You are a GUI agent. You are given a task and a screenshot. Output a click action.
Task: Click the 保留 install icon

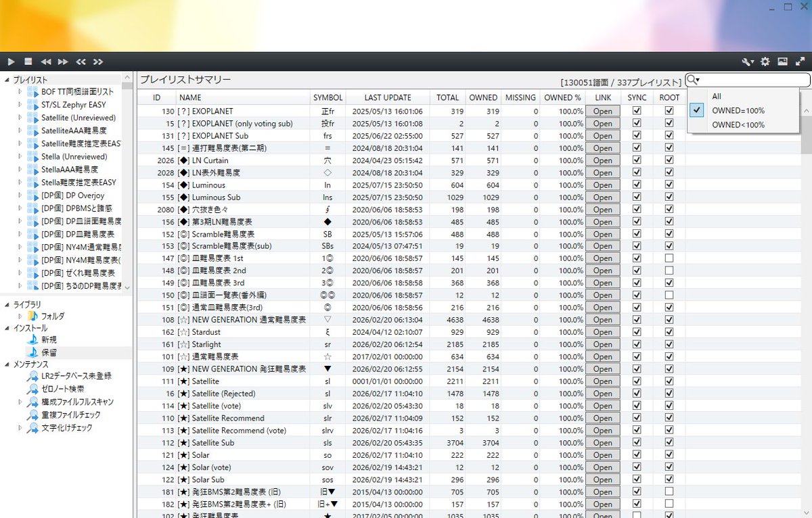click(x=32, y=352)
